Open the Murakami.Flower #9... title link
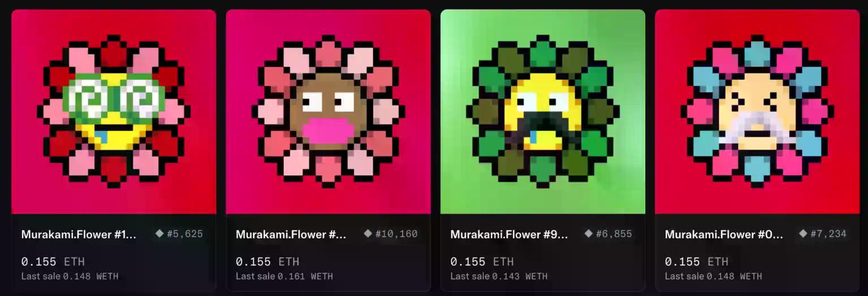This screenshot has height=296, width=868. (509, 234)
